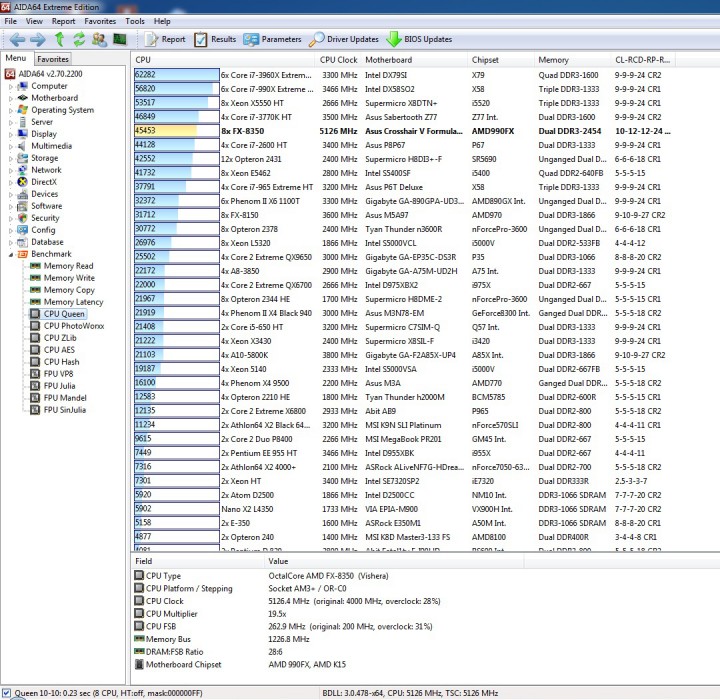Expand the Storage tree node

(x=11, y=158)
